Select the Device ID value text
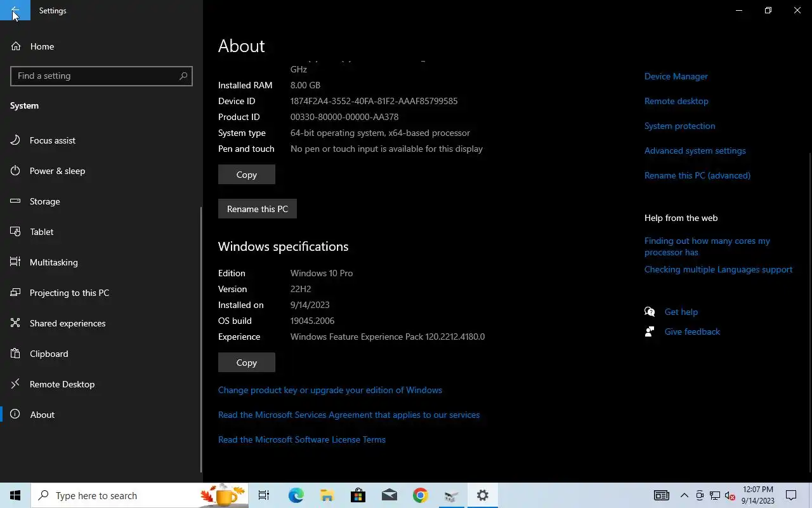 (374, 101)
